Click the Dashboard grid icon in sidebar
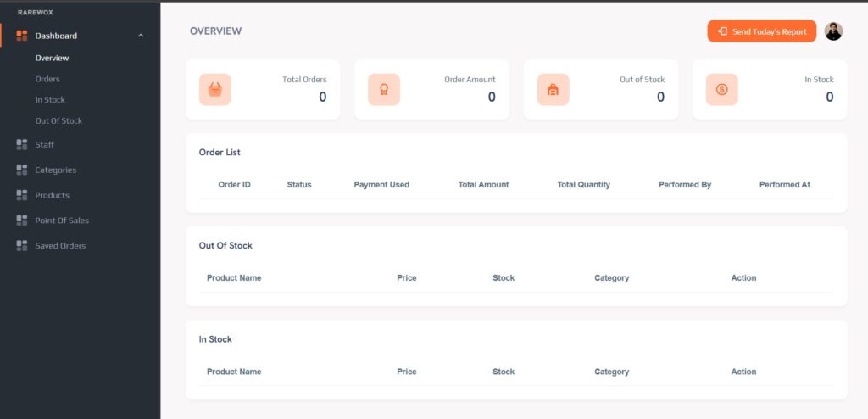 coord(22,36)
